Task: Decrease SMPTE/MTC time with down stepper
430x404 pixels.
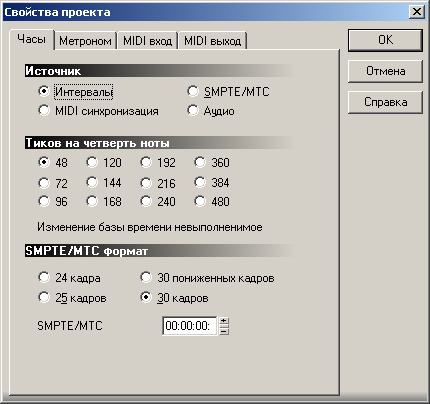Action: (224, 330)
